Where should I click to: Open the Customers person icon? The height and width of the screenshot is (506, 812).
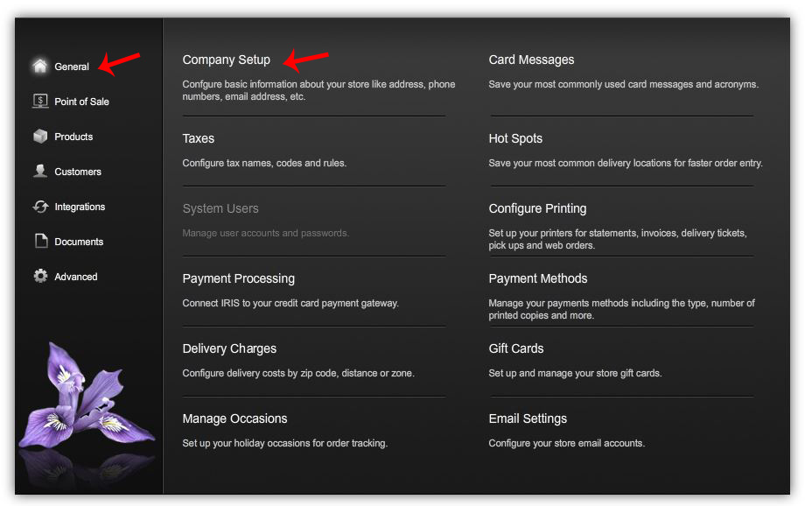coord(40,171)
